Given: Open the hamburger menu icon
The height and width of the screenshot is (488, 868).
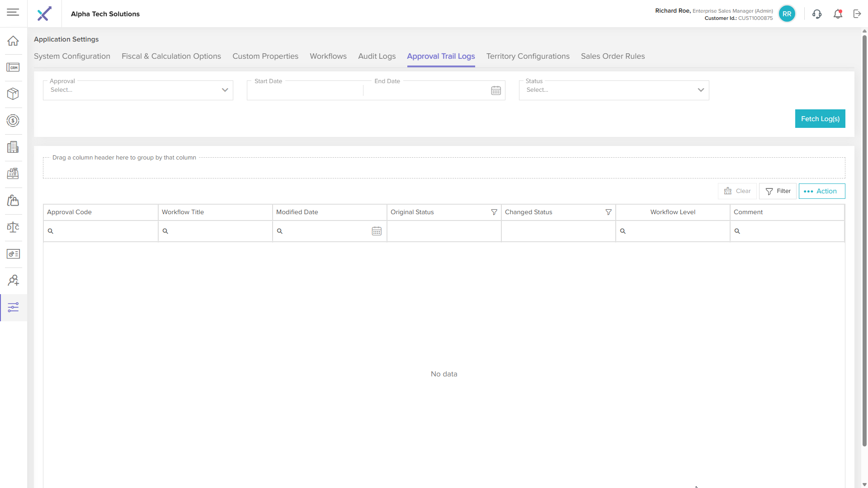Looking at the screenshot, I should pos(13,12).
